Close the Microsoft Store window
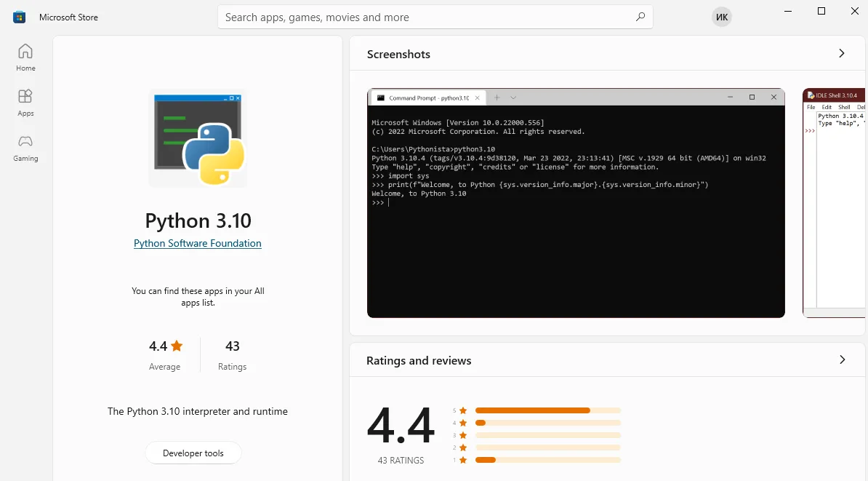The image size is (868, 481). pyautogui.click(x=855, y=11)
